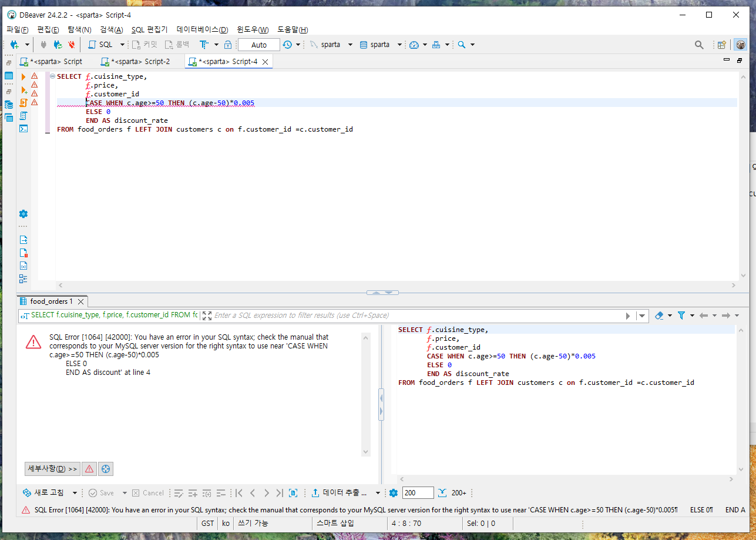Click the 새로 고침 refresh button
This screenshot has width=756, height=540.
coord(43,493)
